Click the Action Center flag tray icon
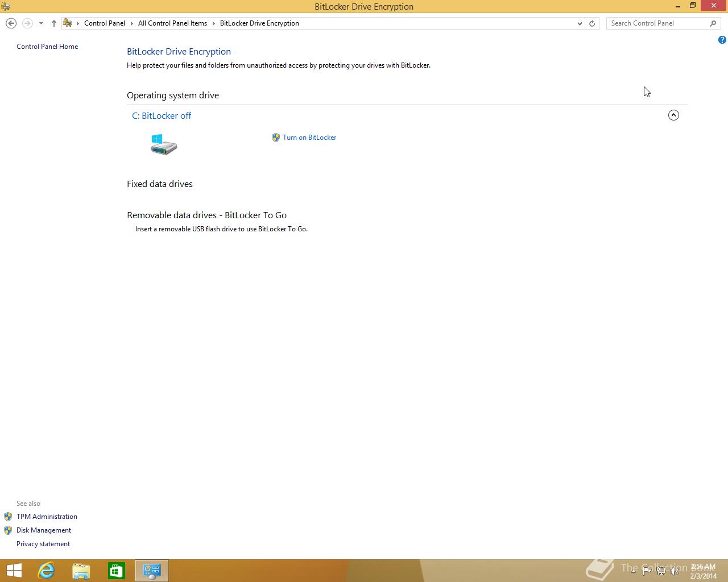Screen dimensions: 728x582 coord(647,571)
